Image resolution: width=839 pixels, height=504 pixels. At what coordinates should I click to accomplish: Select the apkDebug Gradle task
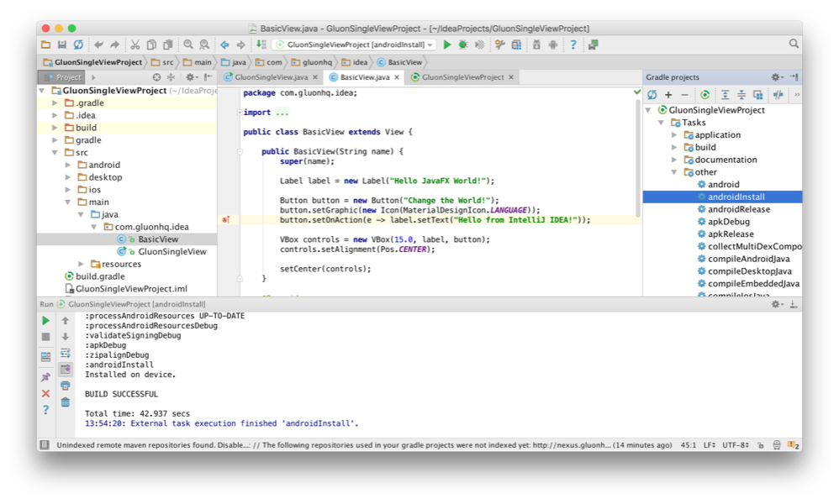[728, 222]
